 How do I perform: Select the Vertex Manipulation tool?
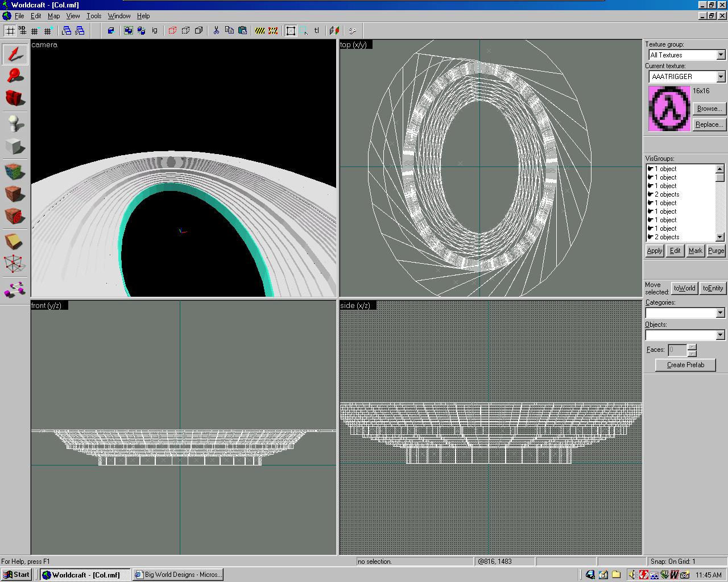(15, 264)
